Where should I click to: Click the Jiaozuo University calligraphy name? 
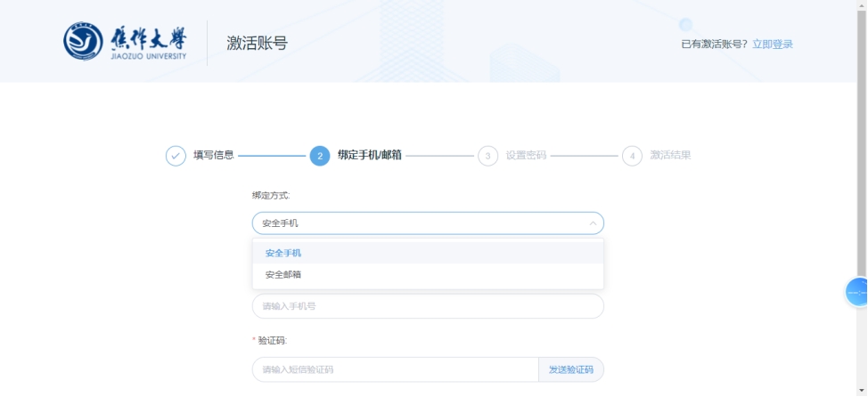(x=148, y=38)
